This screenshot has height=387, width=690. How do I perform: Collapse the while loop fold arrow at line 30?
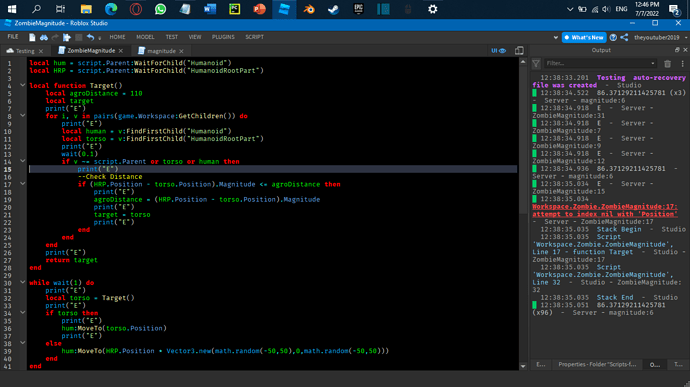click(x=22, y=282)
